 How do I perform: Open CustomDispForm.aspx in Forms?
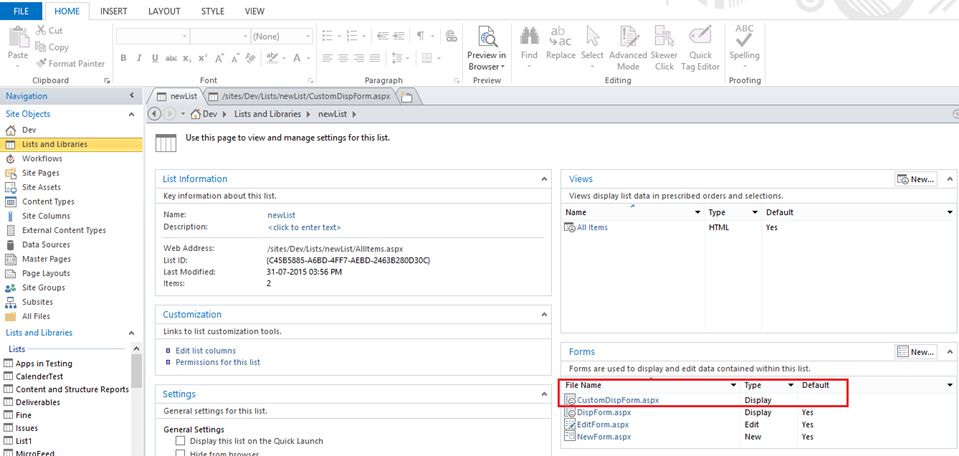click(x=618, y=400)
